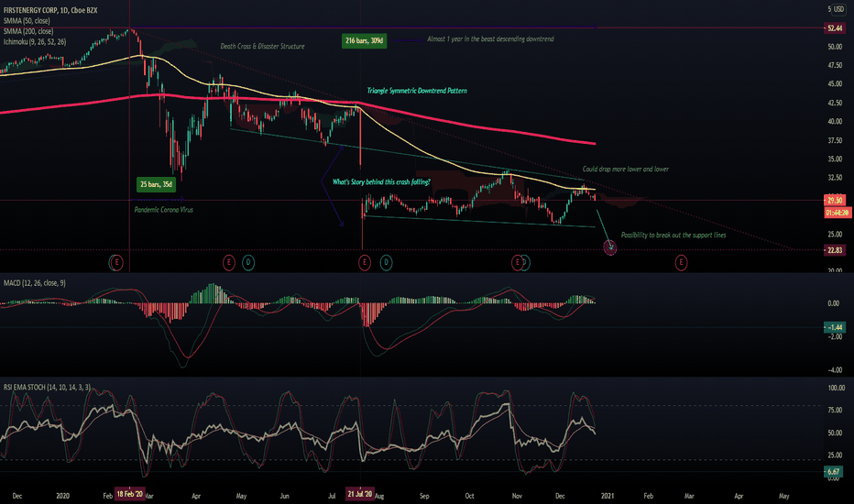The image size is (854, 504).
Task: Select the Ichimoku (9, 26, 52, 26) legend
Action: [x=35, y=41]
